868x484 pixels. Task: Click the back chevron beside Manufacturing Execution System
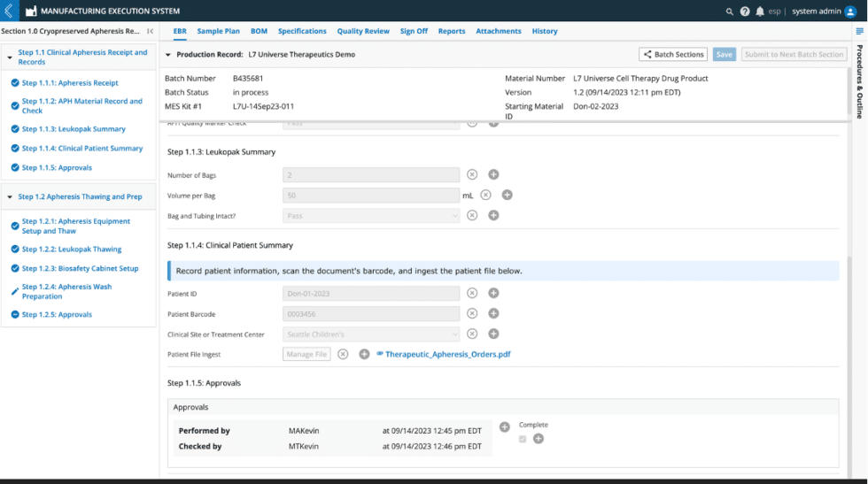[x=9, y=11]
